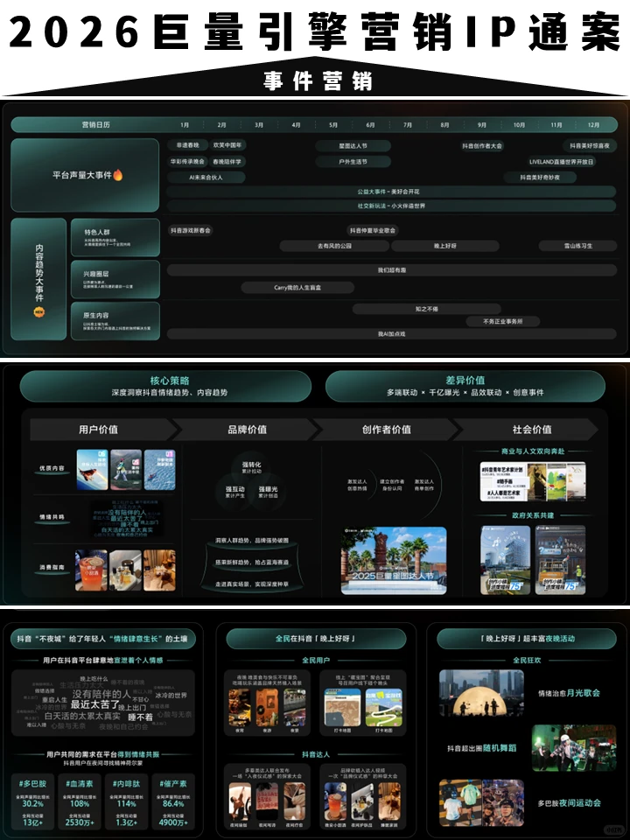The height and width of the screenshot is (840, 630).
Task: Click the 超丰富夜晚活动 header
Action: pos(528,639)
